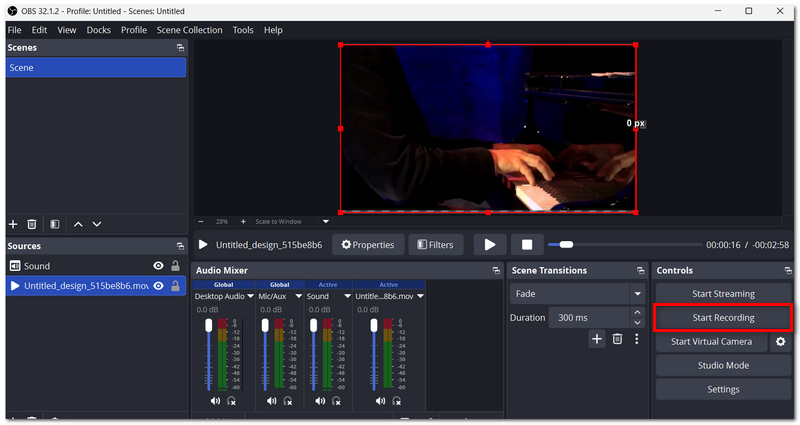The height and width of the screenshot is (425, 800).
Task: Play the media source
Action: click(490, 245)
